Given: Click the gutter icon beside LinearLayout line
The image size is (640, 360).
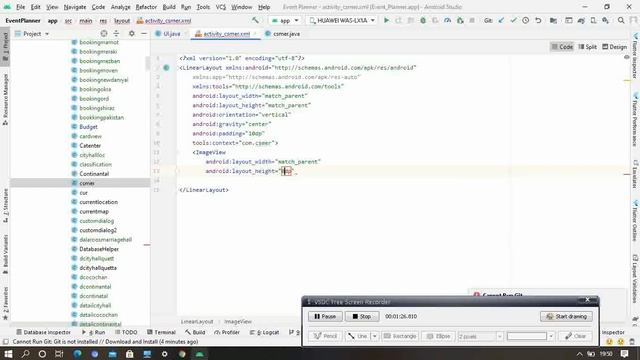Looking at the screenshot, I should (166, 68).
